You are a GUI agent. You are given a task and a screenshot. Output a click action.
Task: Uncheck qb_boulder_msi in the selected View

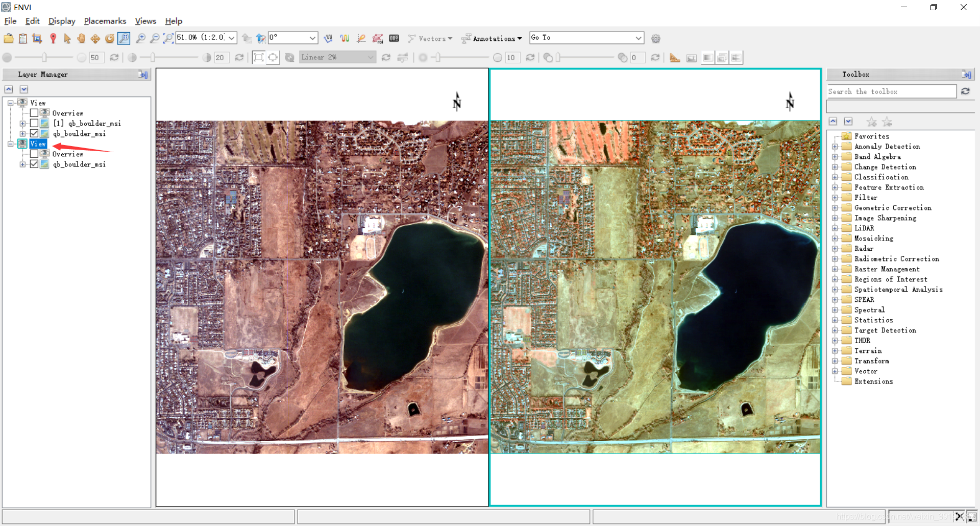[34, 164]
